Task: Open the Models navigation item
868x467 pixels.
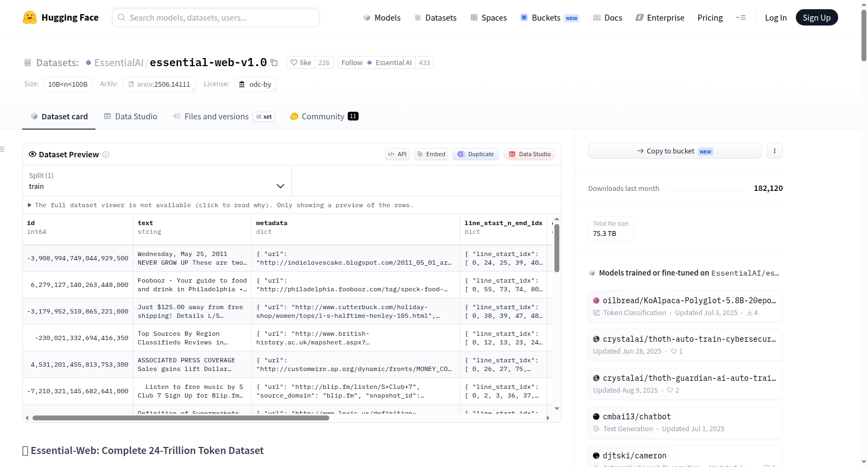Action: pyautogui.click(x=382, y=17)
